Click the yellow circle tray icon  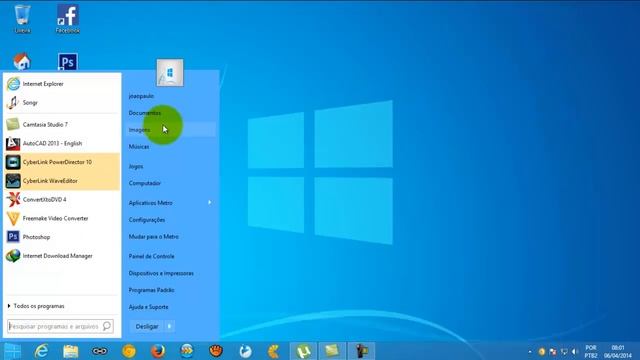pyautogui.click(x=542, y=351)
